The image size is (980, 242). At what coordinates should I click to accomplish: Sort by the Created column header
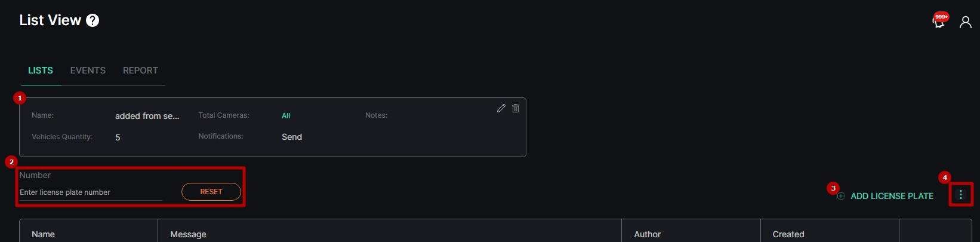point(788,234)
